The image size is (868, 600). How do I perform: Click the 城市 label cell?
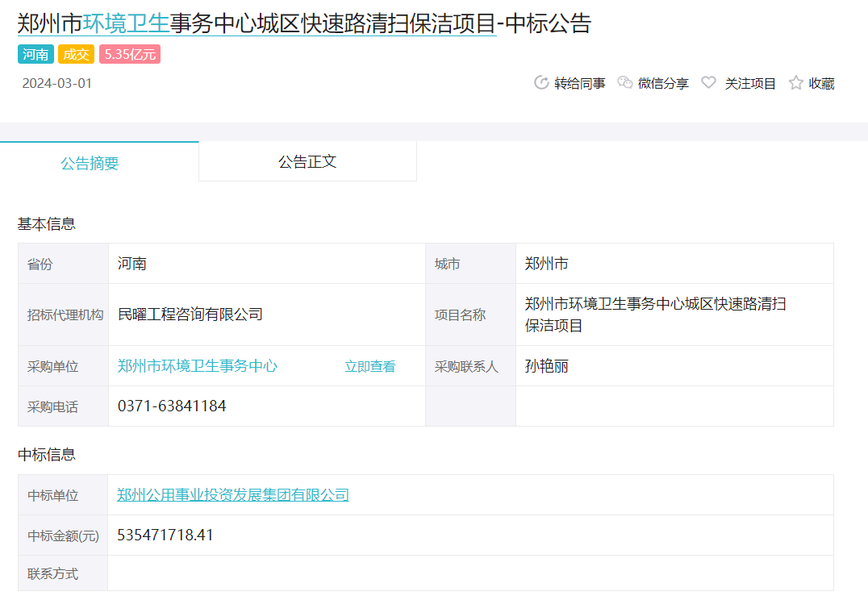(x=470, y=264)
